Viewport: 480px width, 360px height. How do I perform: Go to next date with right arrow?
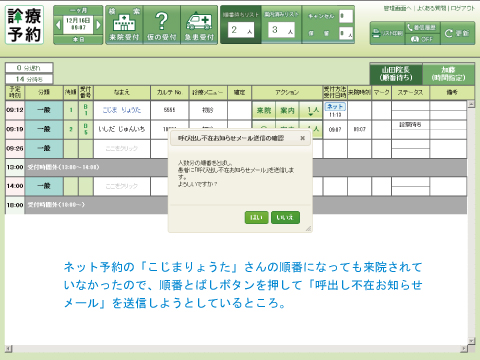pos(98,25)
